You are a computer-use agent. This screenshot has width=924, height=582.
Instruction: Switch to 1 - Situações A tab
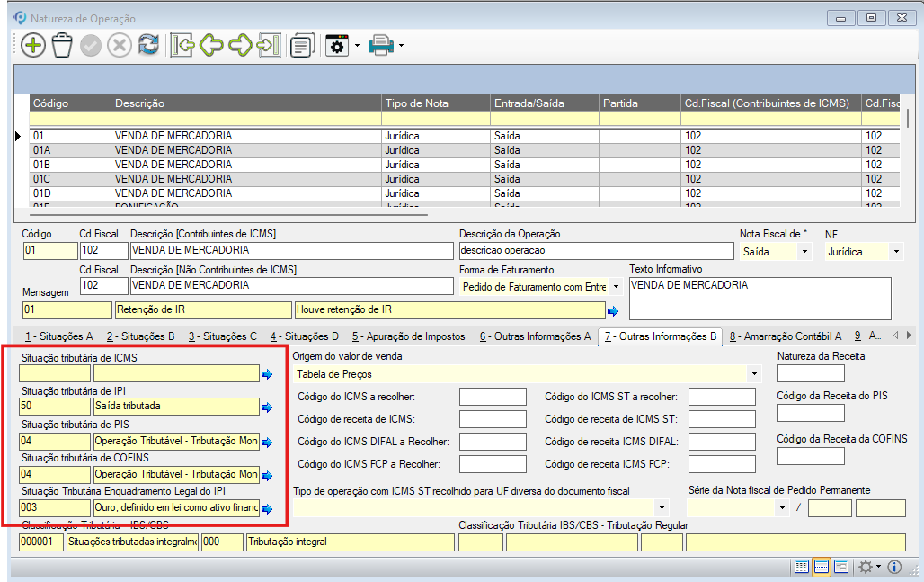(x=59, y=336)
